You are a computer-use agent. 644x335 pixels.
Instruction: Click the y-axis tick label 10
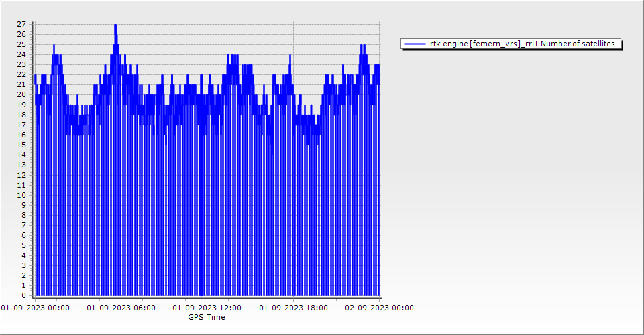tap(21, 195)
